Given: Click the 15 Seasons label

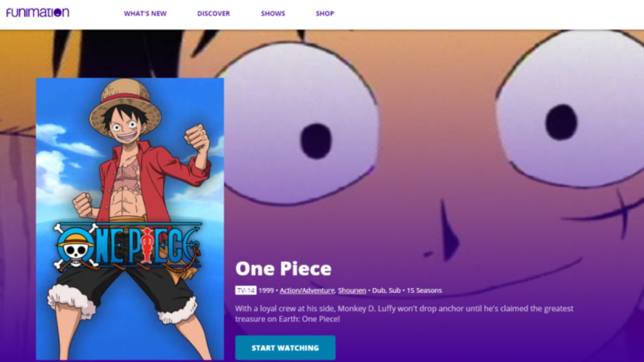Looking at the screenshot, I should point(425,291).
